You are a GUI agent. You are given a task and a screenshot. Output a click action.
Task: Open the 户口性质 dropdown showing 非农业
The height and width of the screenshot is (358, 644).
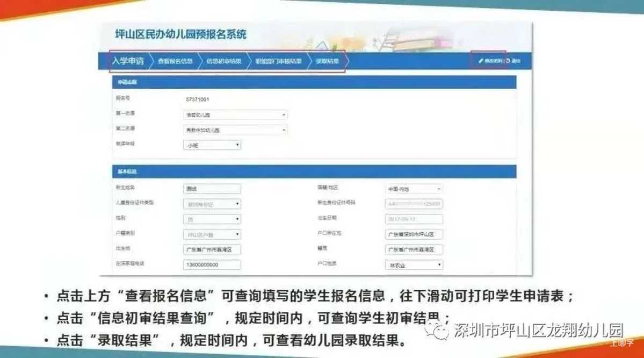click(x=414, y=266)
